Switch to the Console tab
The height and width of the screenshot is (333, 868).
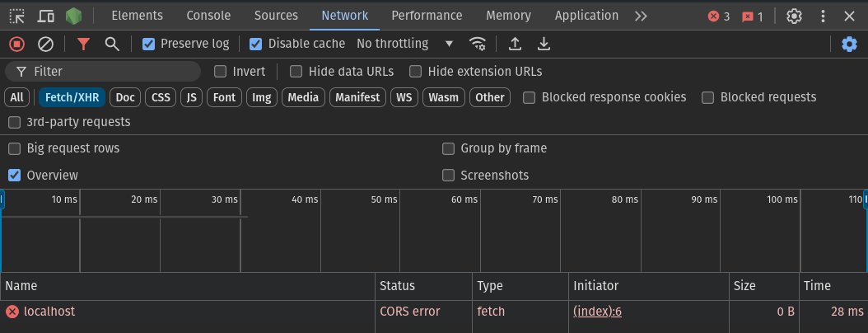[x=208, y=16]
